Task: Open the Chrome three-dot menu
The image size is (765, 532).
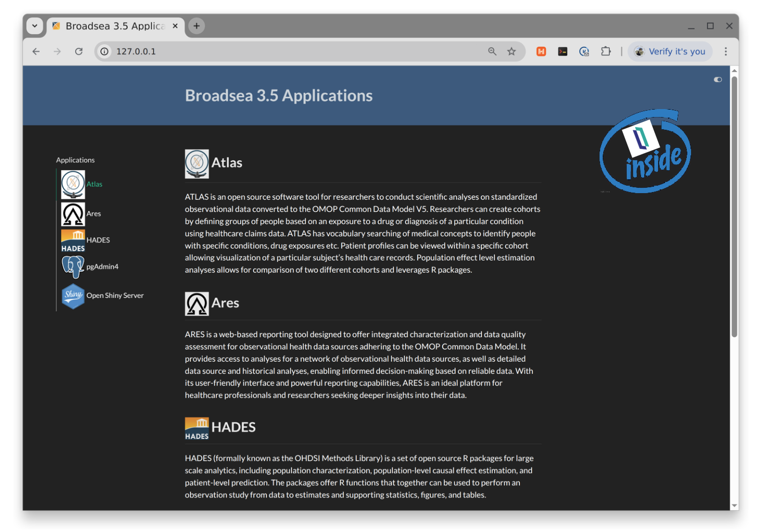Action: click(x=726, y=52)
